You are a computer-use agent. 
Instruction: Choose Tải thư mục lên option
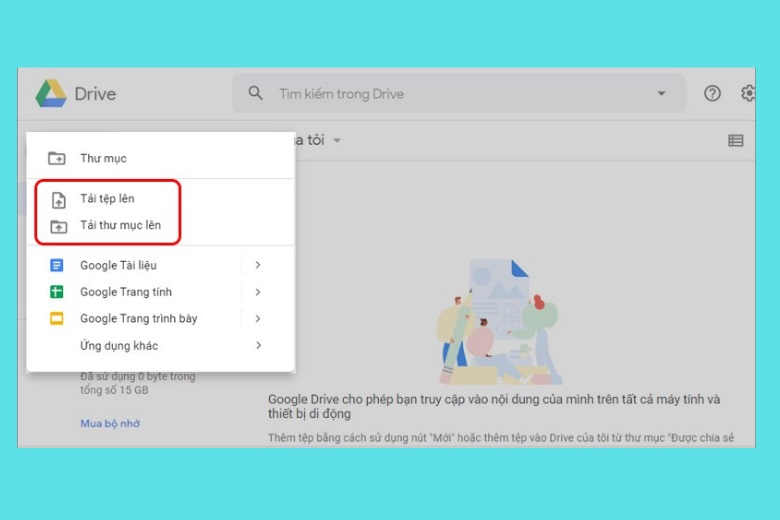click(x=161, y=225)
